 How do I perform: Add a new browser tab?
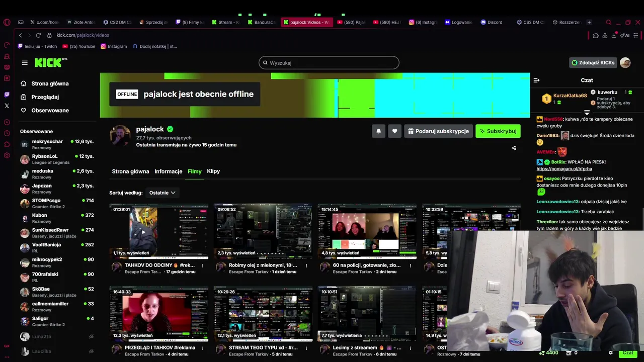tap(589, 22)
